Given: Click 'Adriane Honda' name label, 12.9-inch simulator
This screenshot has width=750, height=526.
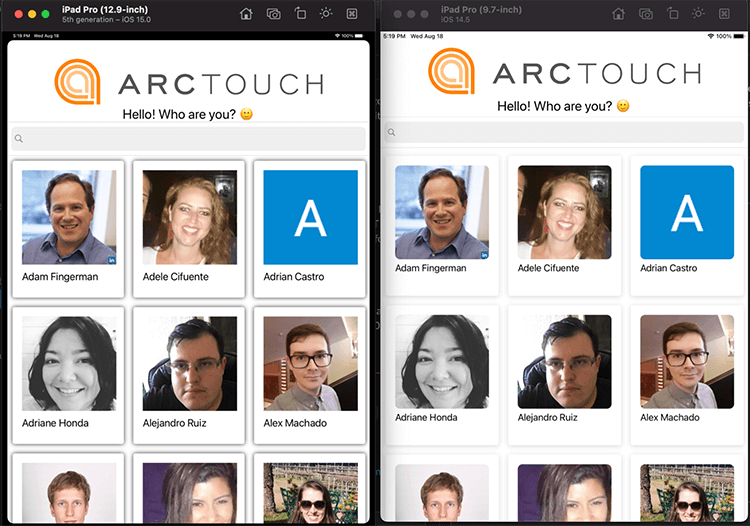Looking at the screenshot, I should (x=55, y=423).
